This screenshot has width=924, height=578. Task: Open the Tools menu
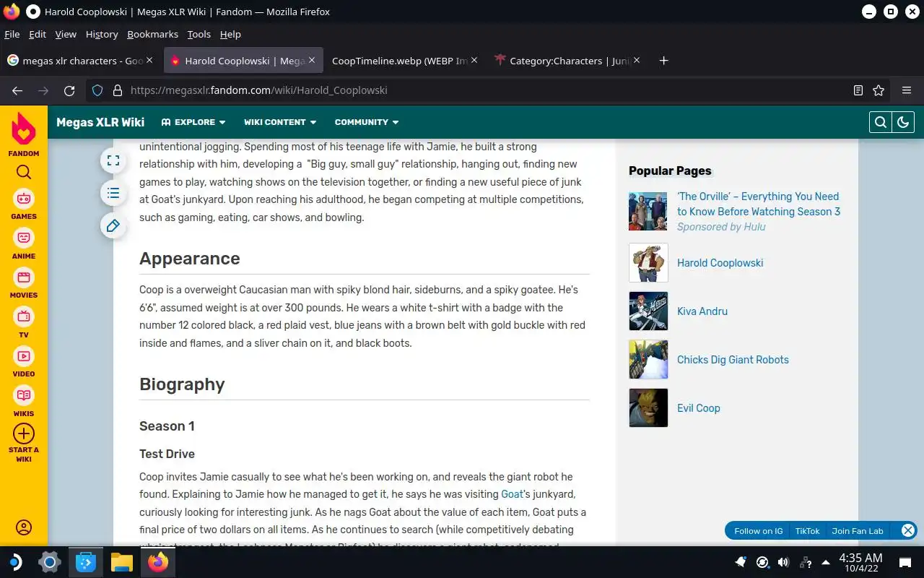tap(199, 34)
